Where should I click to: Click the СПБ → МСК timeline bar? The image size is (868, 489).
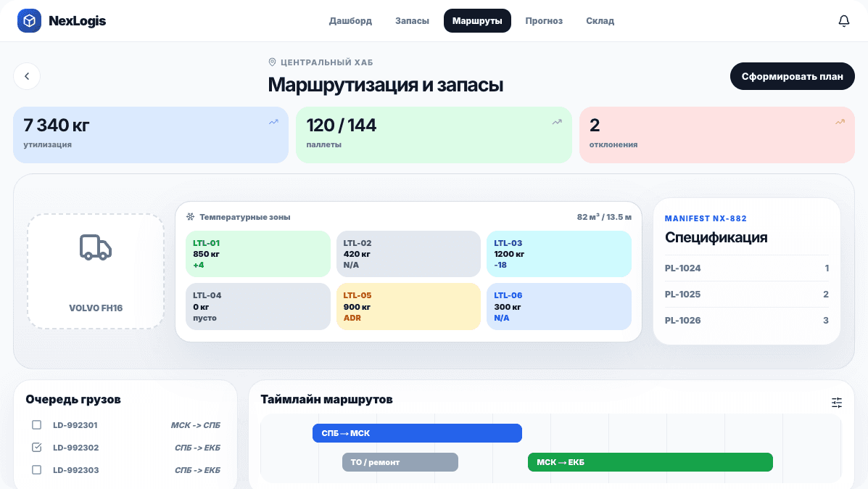click(x=417, y=432)
